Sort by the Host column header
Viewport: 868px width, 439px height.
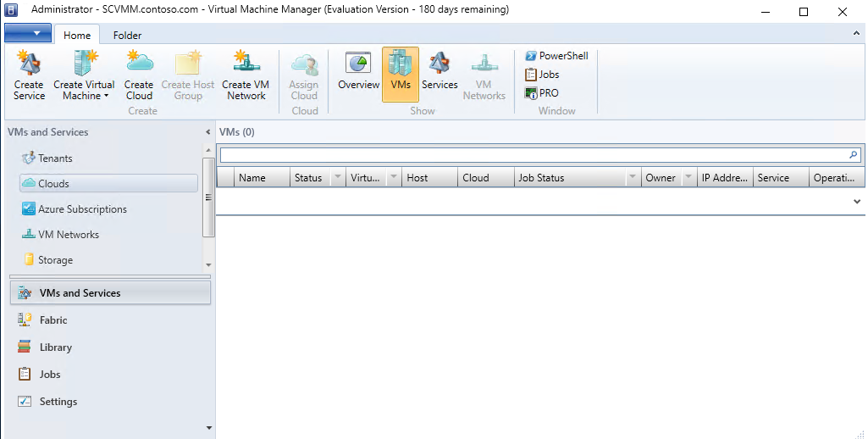click(430, 178)
